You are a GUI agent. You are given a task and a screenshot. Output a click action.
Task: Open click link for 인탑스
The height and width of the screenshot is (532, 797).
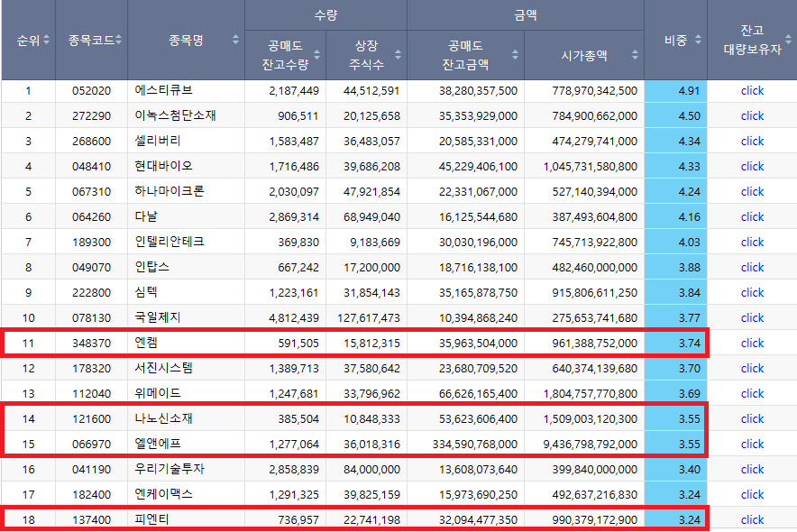tap(752, 267)
